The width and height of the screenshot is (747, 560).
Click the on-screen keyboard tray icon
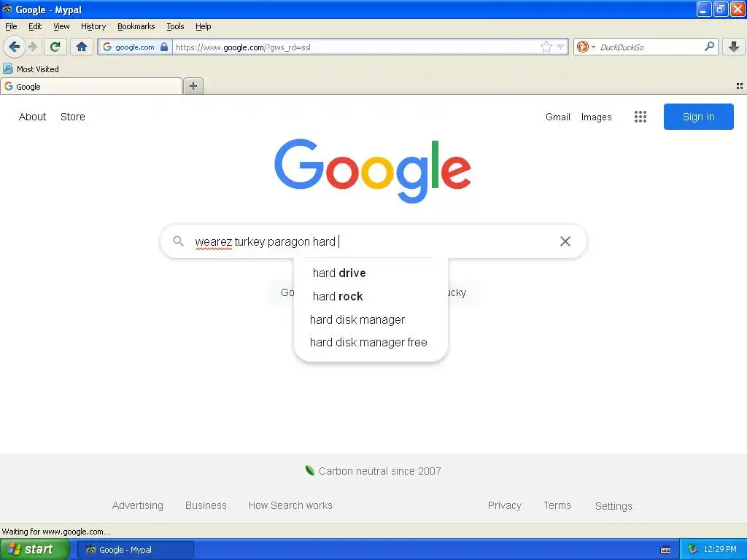tap(665, 550)
